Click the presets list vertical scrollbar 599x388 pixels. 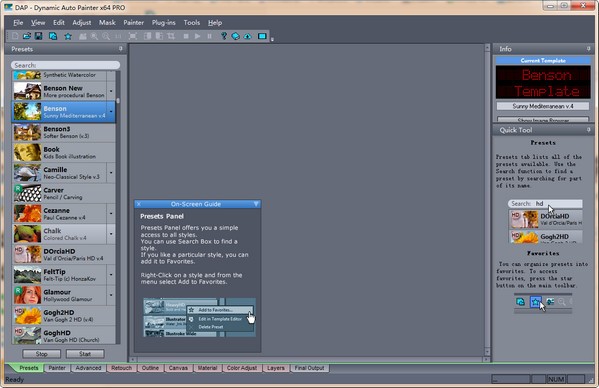point(118,207)
